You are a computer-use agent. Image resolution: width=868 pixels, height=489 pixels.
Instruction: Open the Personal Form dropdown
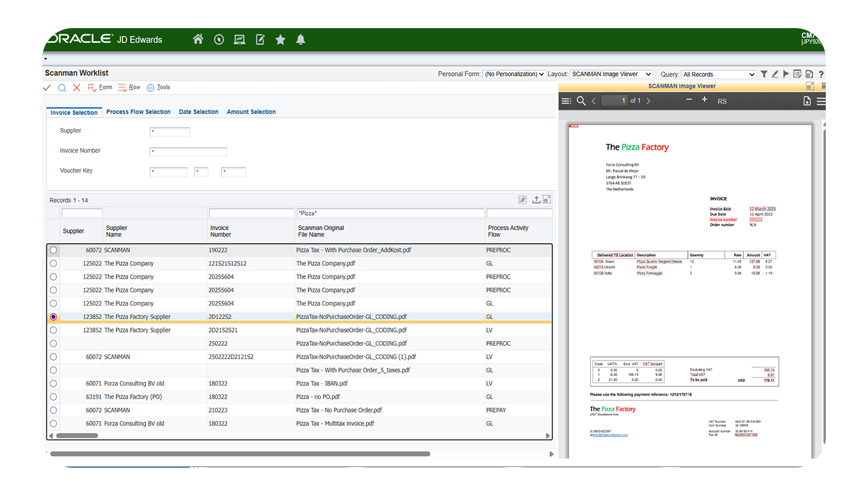[514, 73]
